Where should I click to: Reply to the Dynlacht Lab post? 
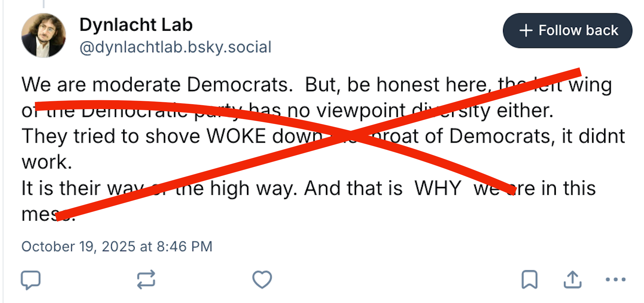click(x=31, y=280)
